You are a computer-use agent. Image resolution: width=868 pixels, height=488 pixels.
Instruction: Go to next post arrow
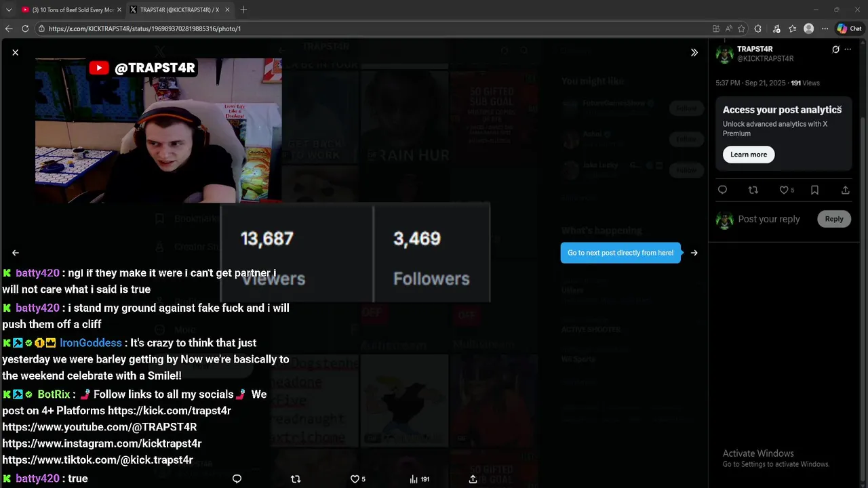(694, 253)
